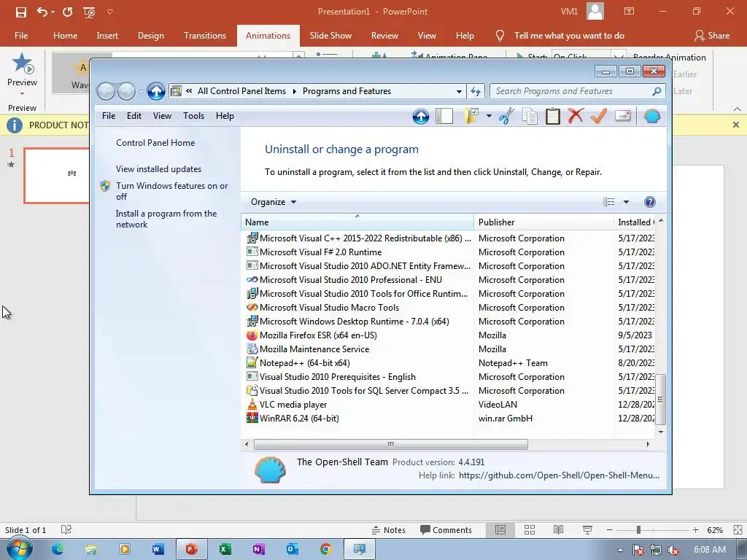Select WinRAR 6.24 (64-bit) entry
This screenshot has height=560, width=747.
click(x=298, y=418)
